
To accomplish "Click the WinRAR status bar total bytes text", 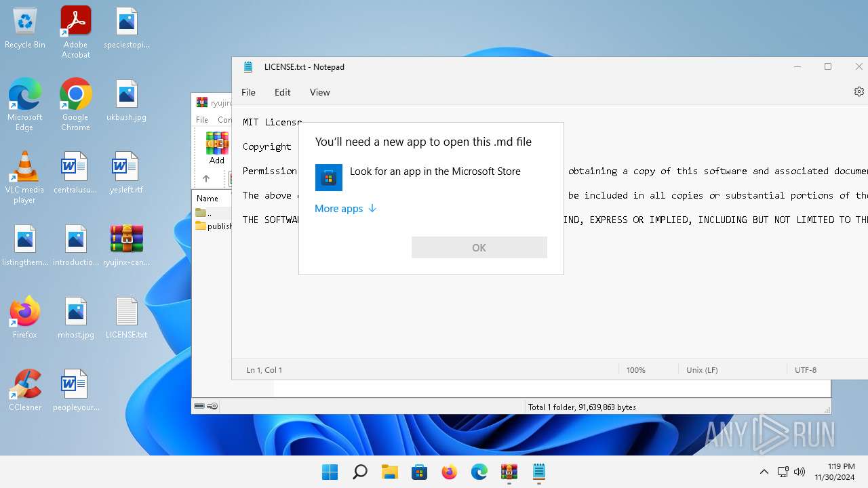I will [582, 407].
